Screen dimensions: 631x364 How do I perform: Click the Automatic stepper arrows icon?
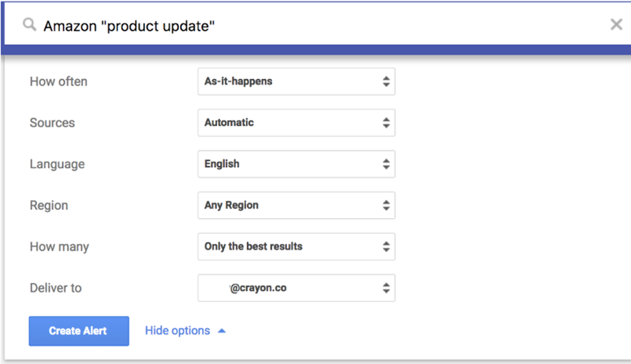click(x=386, y=122)
